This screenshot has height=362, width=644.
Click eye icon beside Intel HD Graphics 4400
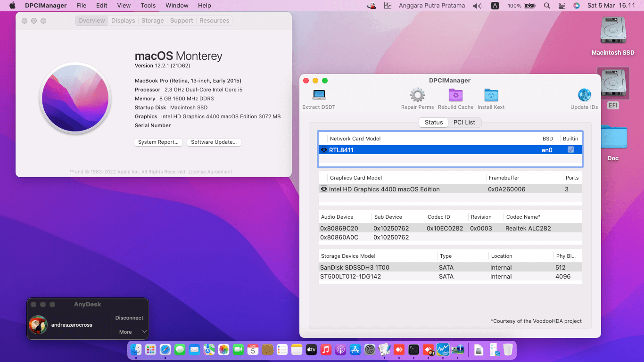pyautogui.click(x=324, y=189)
